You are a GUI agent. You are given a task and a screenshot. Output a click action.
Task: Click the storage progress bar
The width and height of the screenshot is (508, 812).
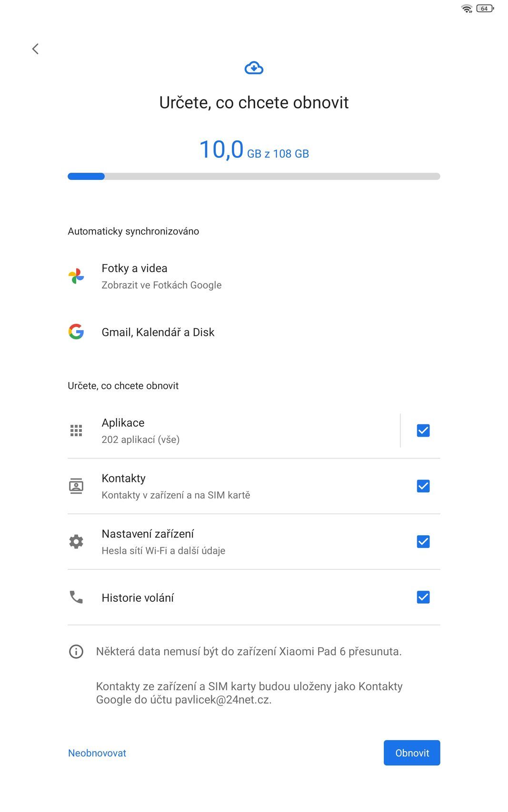pos(254,176)
